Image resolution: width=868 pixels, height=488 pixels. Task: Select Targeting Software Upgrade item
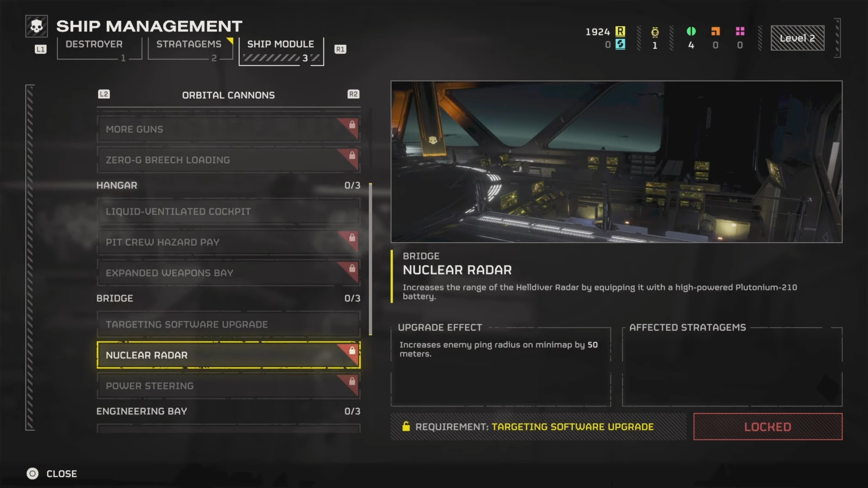point(228,324)
